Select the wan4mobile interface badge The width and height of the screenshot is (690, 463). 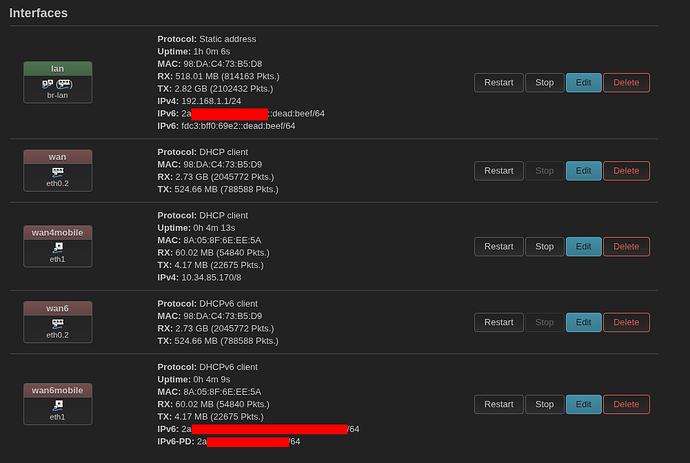(x=58, y=232)
